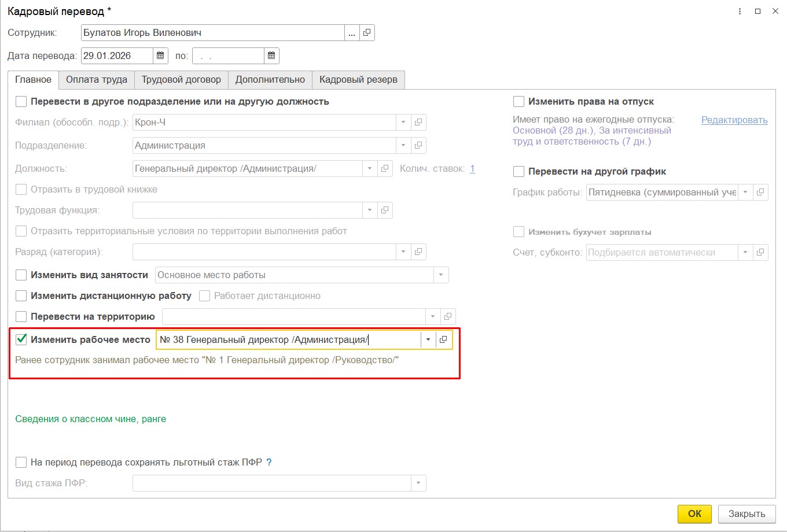The height and width of the screenshot is (532, 787).
Task: Enable Изменить вид занятости checkbox
Action: click(x=21, y=275)
